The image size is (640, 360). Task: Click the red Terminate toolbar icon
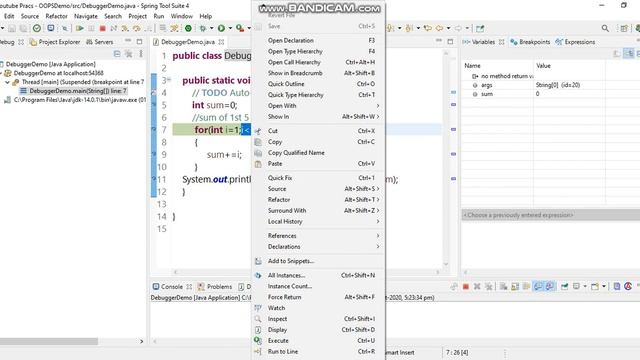tap(103, 28)
